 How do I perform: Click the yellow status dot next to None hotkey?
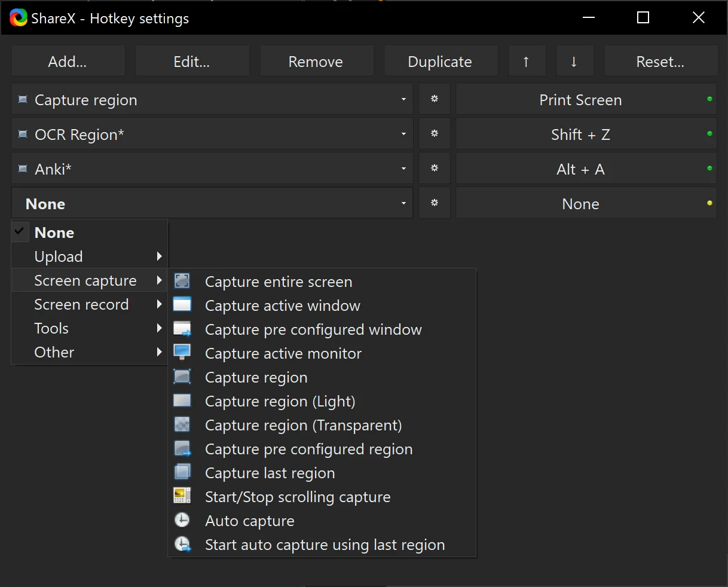709,203
